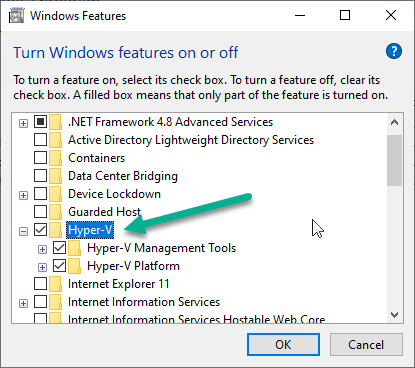The image size is (415, 368).
Task: Select the Hyper-V Platform label
Action: point(133,266)
